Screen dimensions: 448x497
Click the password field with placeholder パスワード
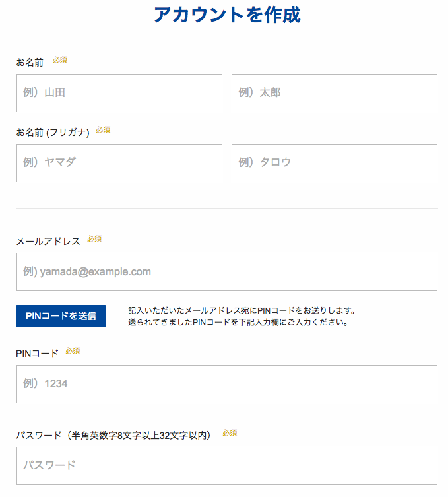tap(227, 465)
